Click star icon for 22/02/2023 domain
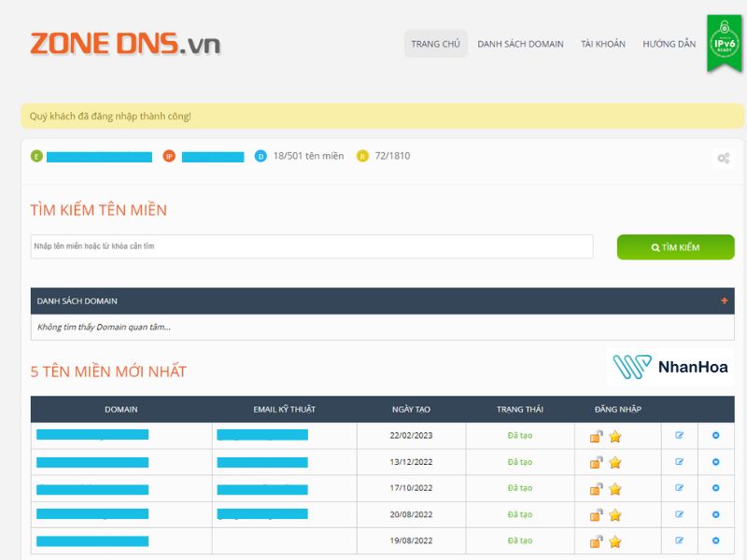This screenshot has width=747, height=560. click(x=615, y=436)
